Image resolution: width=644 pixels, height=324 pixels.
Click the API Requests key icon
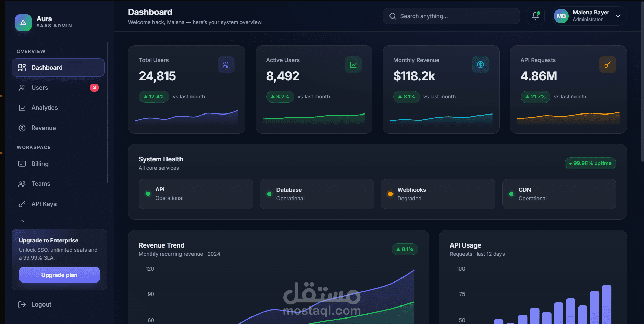click(608, 64)
